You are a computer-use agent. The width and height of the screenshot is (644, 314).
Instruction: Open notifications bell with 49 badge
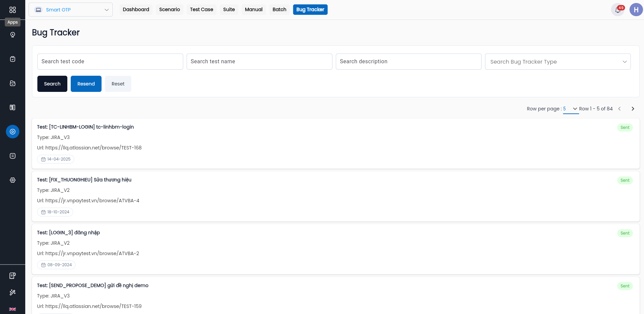(x=618, y=10)
